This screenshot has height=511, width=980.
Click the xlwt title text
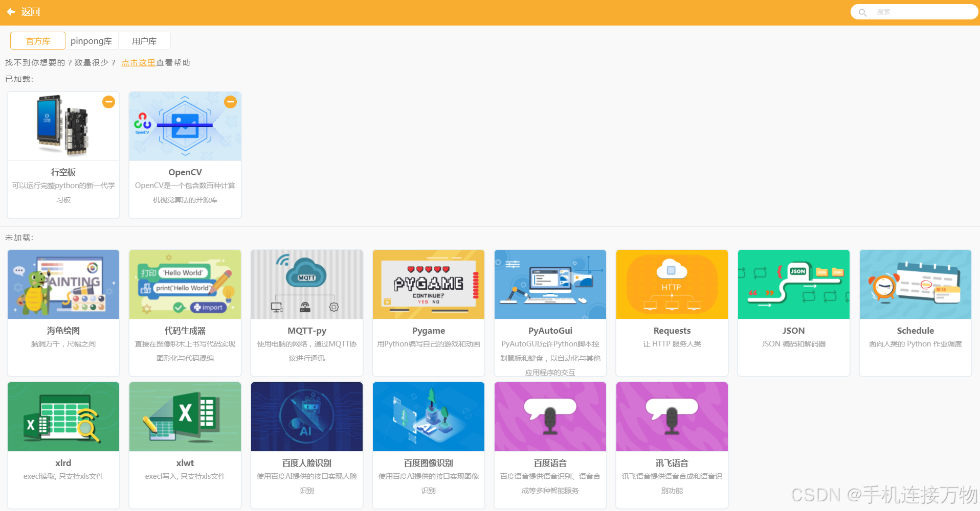(185, 463)
